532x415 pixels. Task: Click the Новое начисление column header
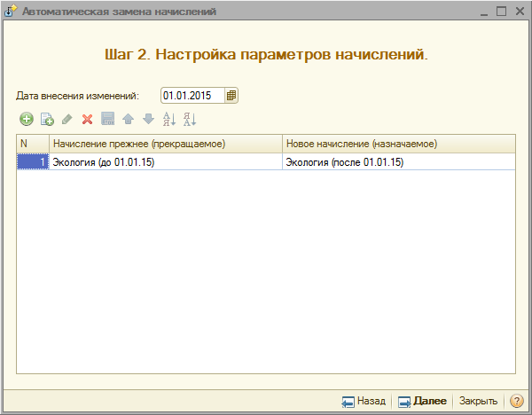[x=399, y=144]
